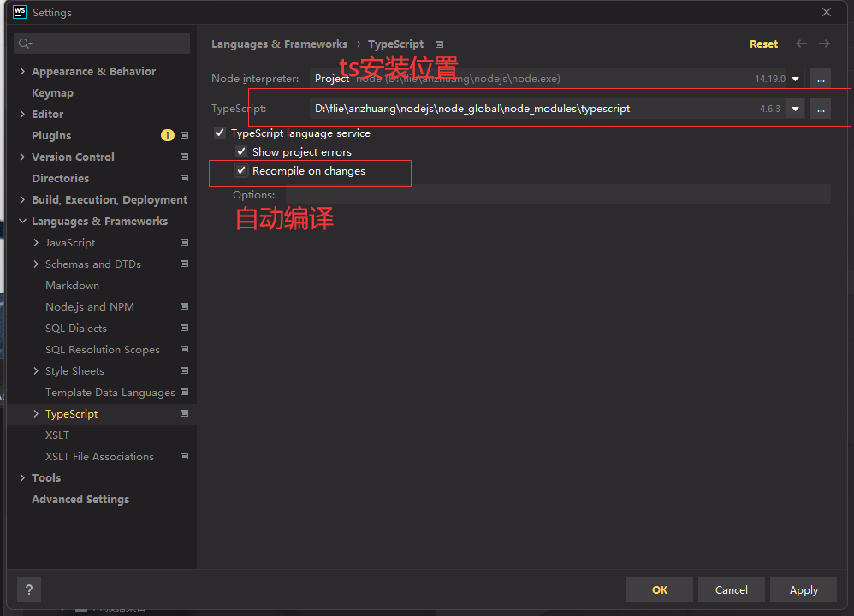Expand the TypeScript tree node
Screen dimensions: 854x616
coord(36,413)
